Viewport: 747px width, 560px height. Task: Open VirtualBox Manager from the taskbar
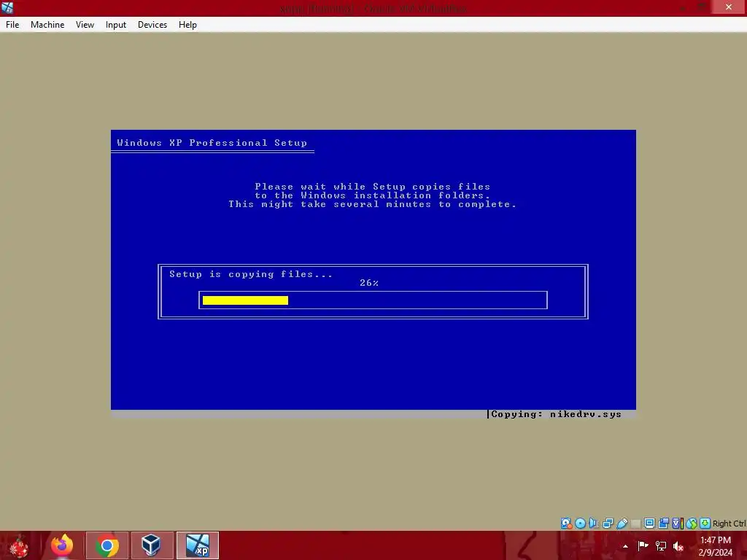click(x=152, y=545)
